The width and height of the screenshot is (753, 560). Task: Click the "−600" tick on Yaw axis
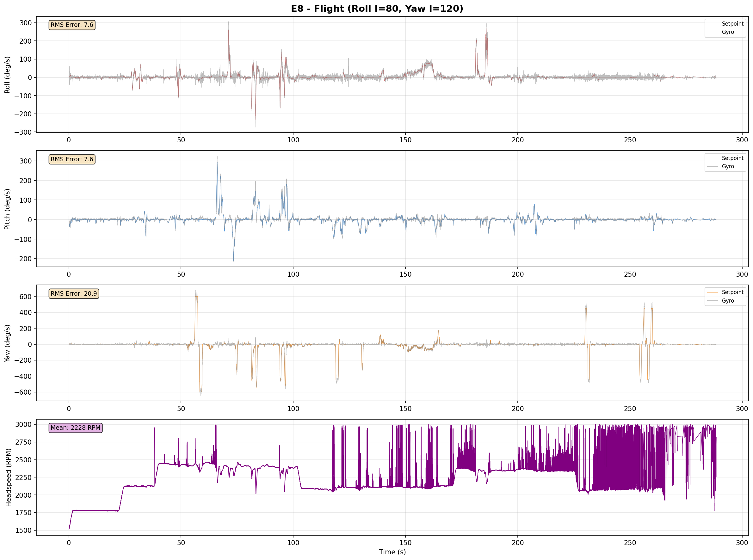pyautogui.click(x=23, y=392)
